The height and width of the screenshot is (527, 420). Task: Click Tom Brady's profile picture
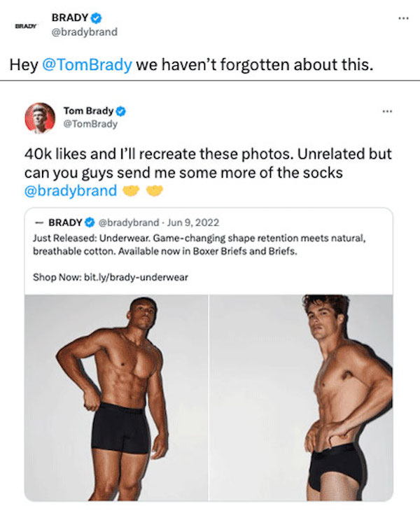click(x=40, y=118)
